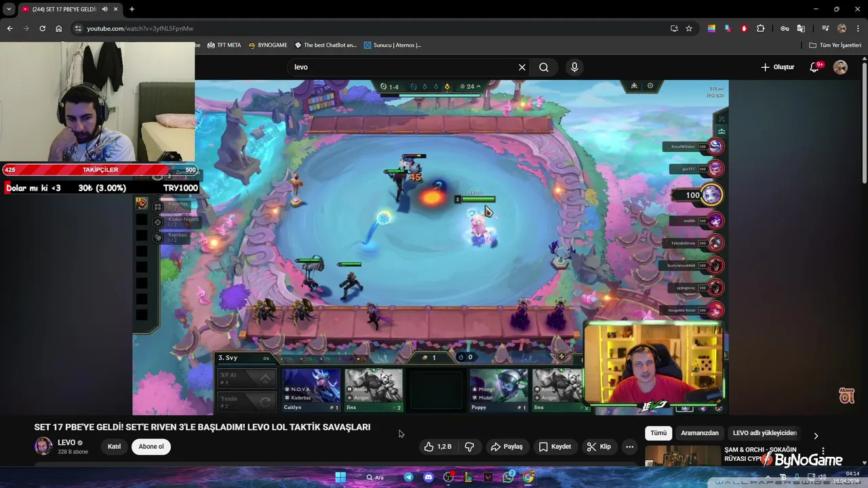Select LEVO adlı yükleyiciden filter chip
868x488 pixels.
tap(764, 433)
